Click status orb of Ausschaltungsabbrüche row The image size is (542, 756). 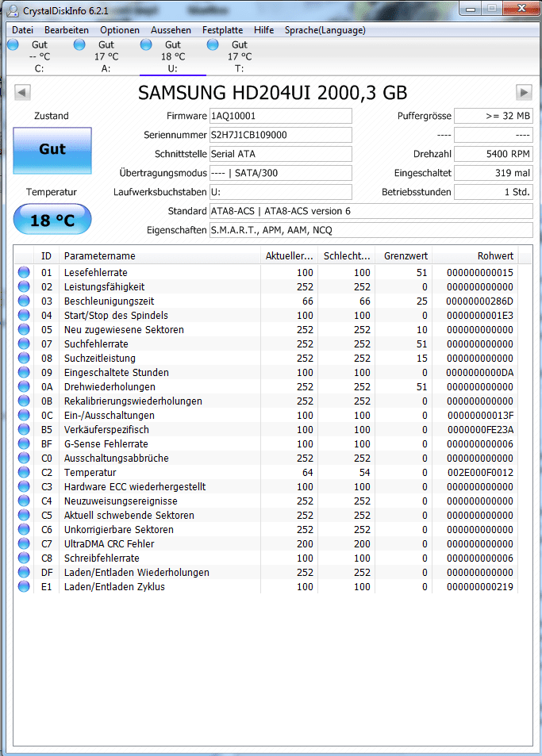[24, 458]
